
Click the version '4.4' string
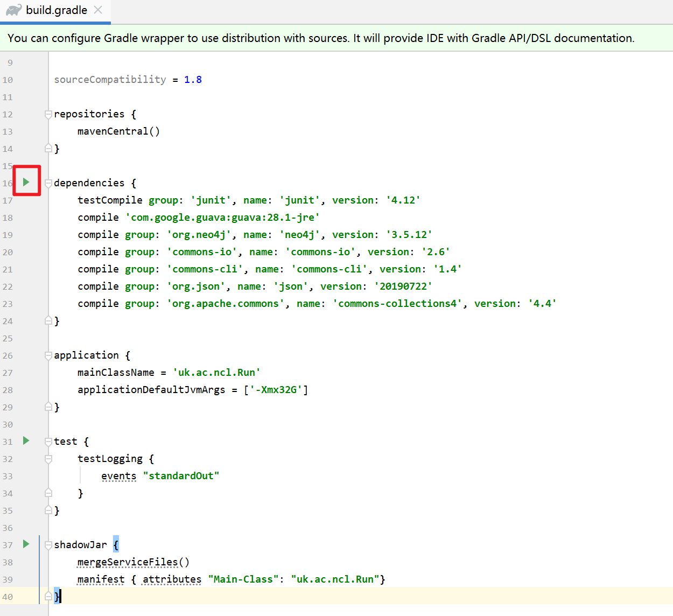click(x=542, y=304)
